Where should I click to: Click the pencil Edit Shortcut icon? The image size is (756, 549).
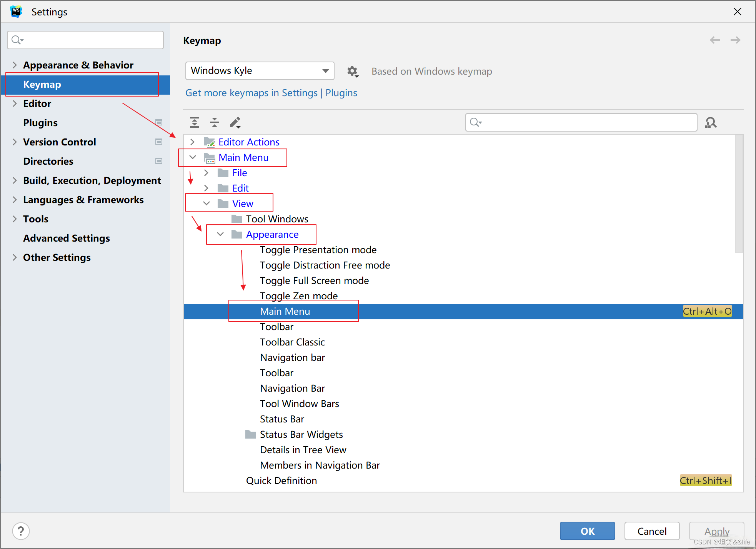pos(235,122)
